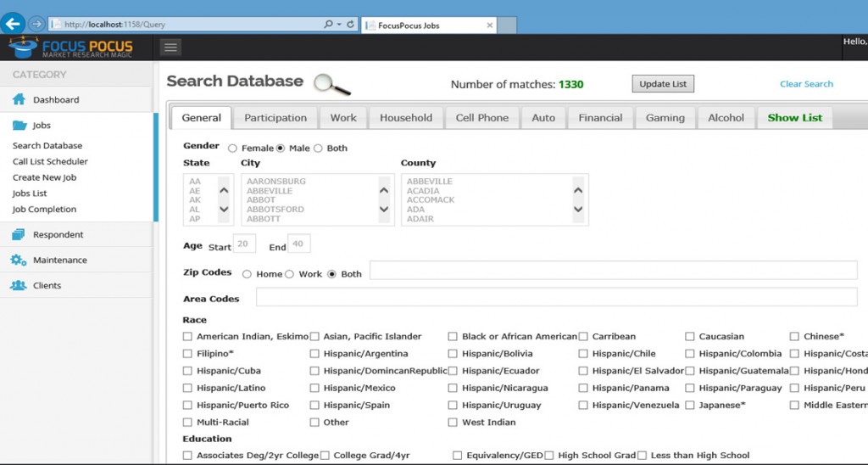
Task: Click the Area Codes input field
Action: click(x=556, y=298)
